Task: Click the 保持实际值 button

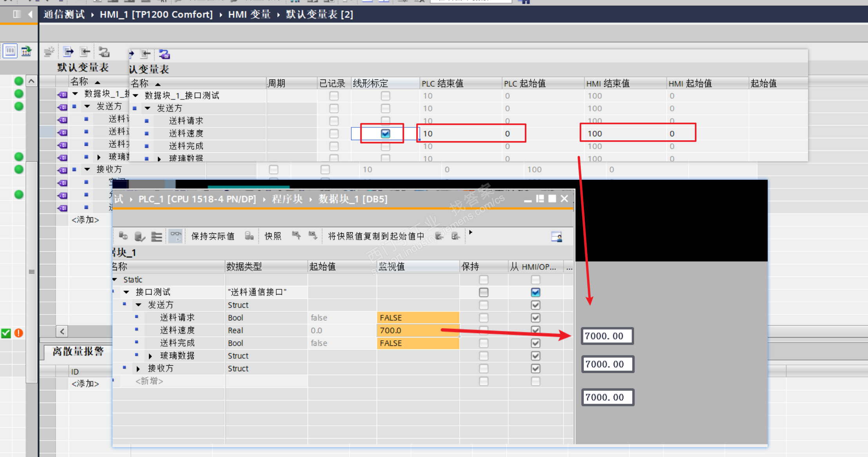Action: tap(212, 236)
